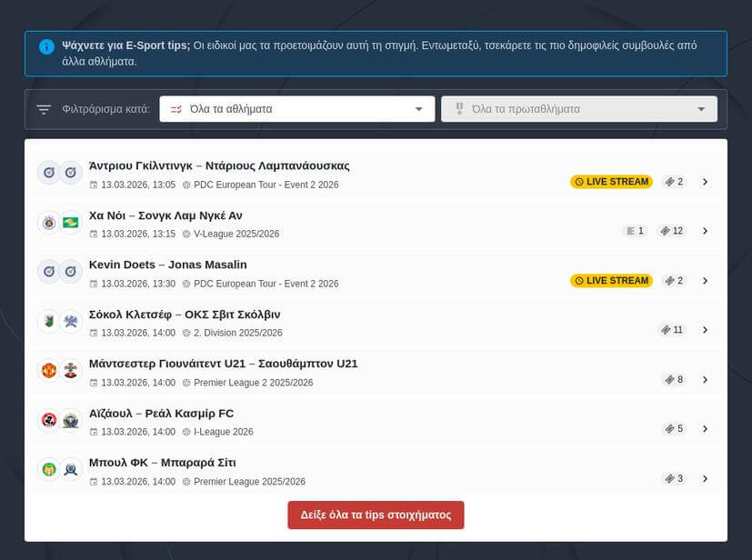Expand the Μπουλ ΦΚ – Μπαραρά Σίτι chevron
This screenshot has height=560, width=752.
(705, 478)
